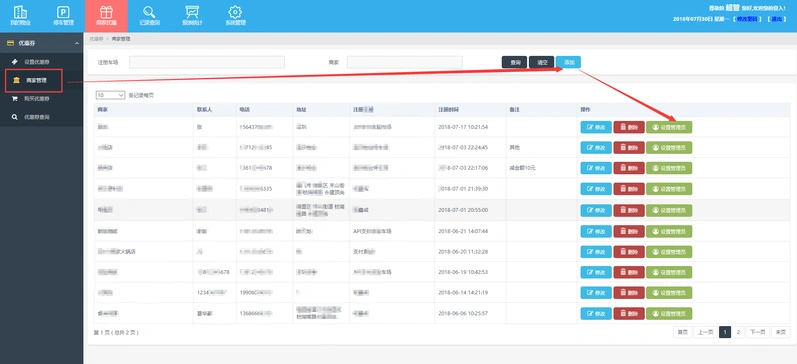
Task: Open the magnifier record search module
Action: (x=149, y=16)
